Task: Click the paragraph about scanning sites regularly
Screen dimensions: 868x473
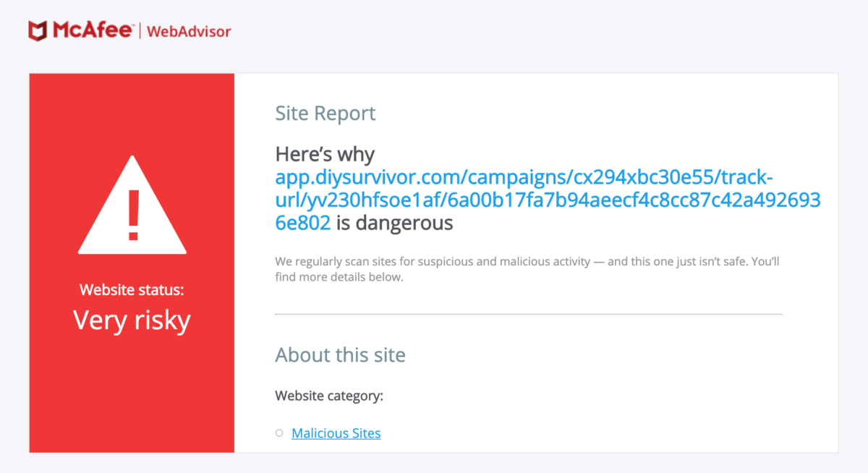Action: (527, 269)
